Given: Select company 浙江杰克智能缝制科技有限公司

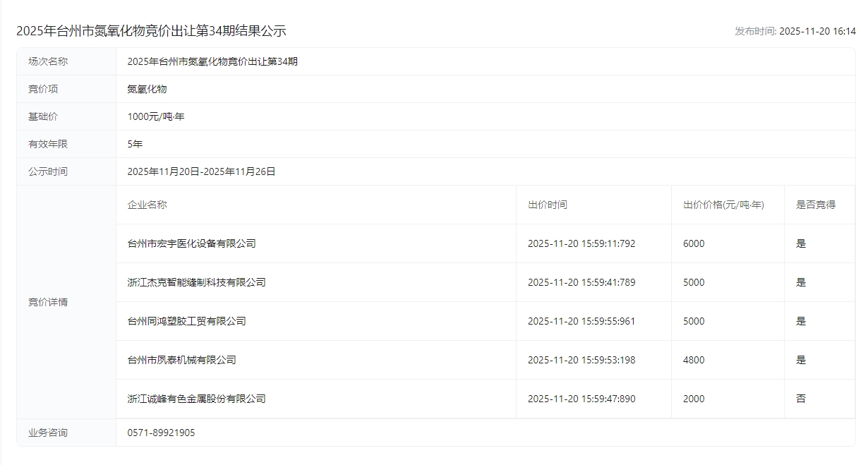Looking at the screenshot, I should [x=196, y=282].
